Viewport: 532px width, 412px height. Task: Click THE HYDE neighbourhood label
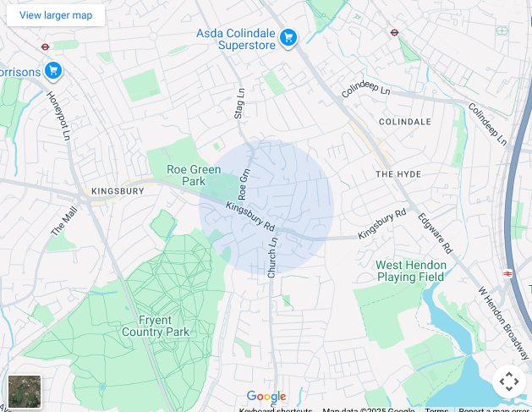pyautogui.click(x=398, y=174)
